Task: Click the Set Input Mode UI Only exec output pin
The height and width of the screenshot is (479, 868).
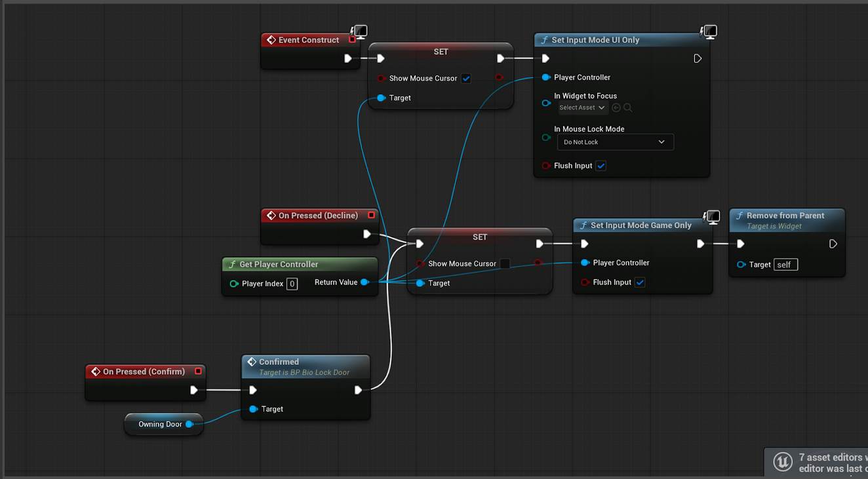Action: [698, 58]
